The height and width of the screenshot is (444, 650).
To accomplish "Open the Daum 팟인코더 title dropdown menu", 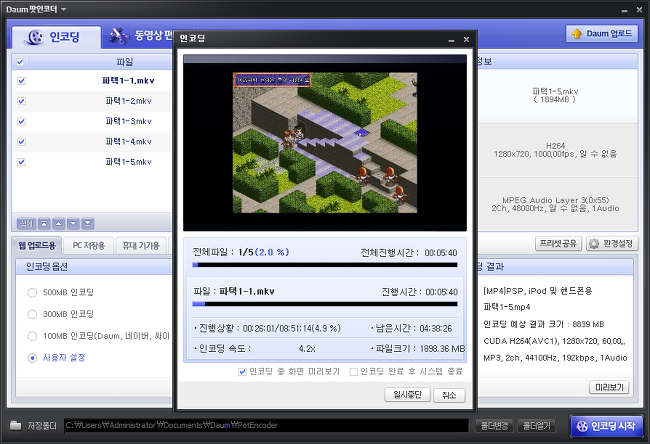I will tap(63, 9).
